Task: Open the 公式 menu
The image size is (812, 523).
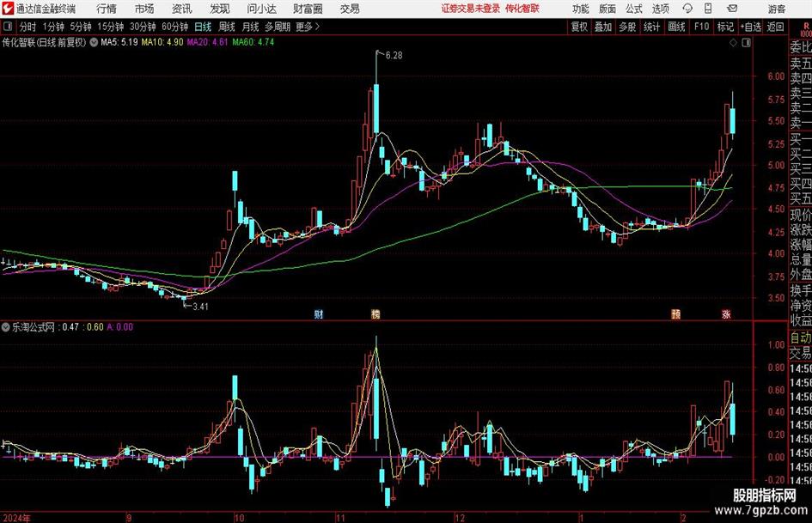Action: click(x=633, y=9)
